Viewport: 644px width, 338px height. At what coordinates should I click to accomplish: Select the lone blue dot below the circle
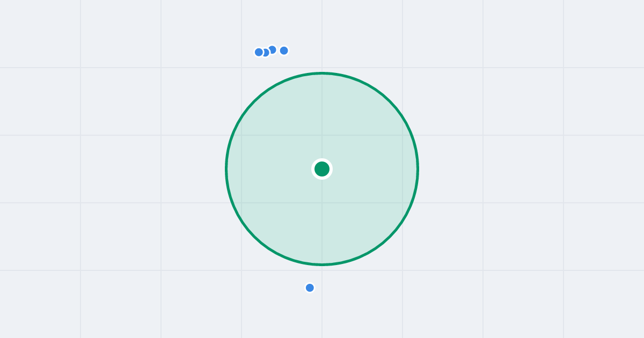coord(310,288)
